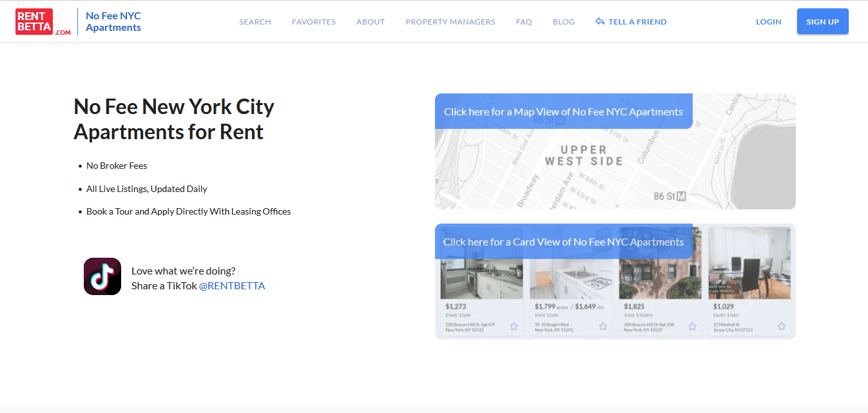Screen dimensions: 868x413
Task: Select the $1,029 studio dining room photo
Action: pos(749,263)
